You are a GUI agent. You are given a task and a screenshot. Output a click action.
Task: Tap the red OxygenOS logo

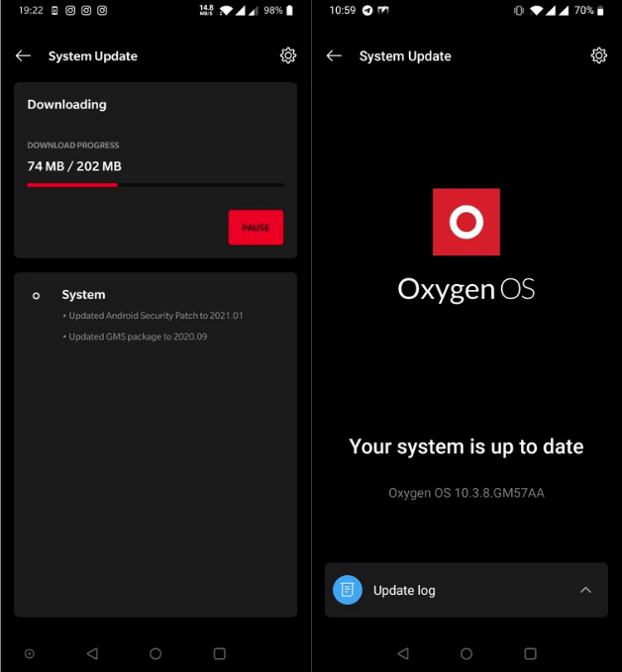point(466,222)
